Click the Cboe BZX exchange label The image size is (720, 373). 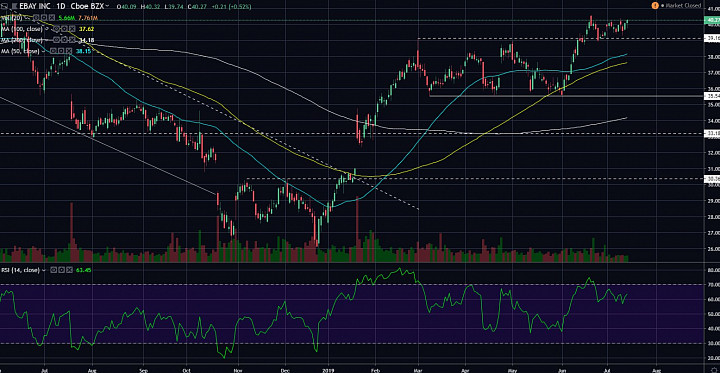point(87,6)
